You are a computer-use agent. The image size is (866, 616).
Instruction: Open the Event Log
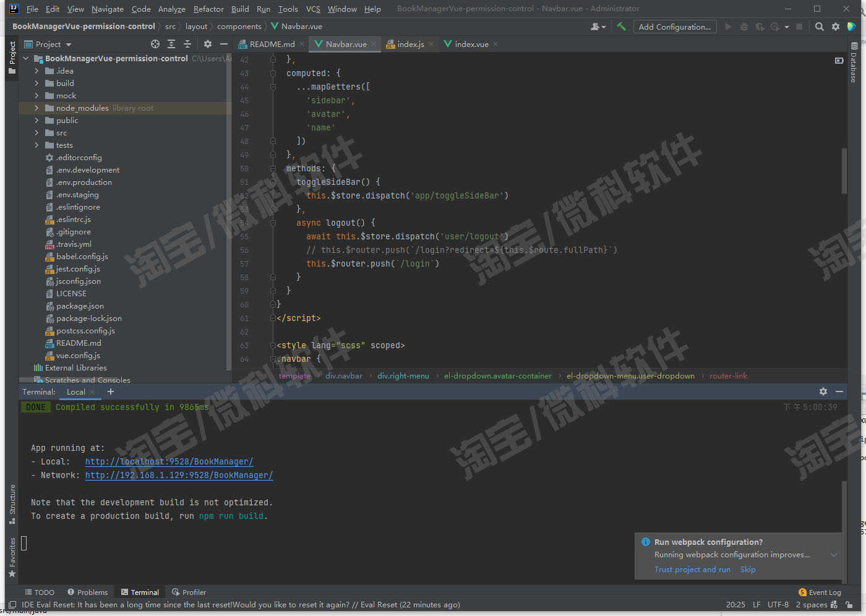click(820, 592)
